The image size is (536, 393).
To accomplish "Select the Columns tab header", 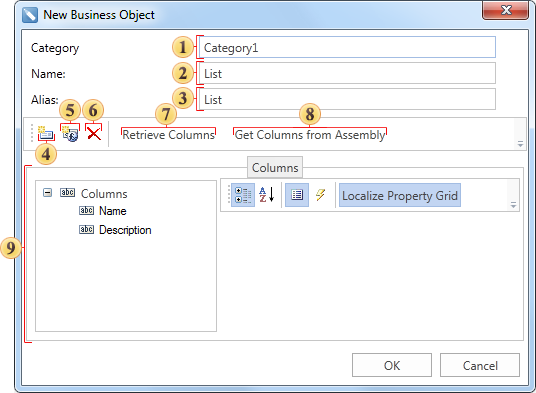I will tap(275, 167).
